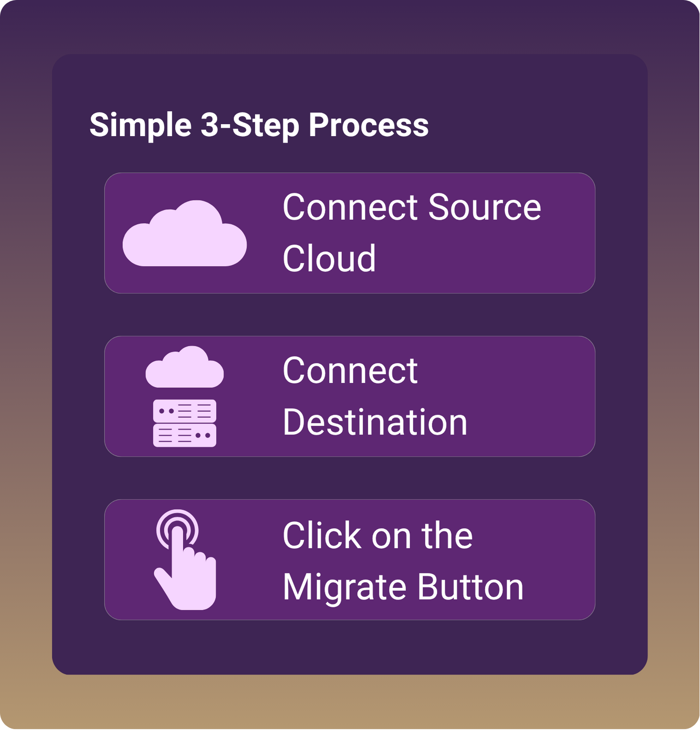700x730 pixels.
Task: Click the top server unit in the rack icon
Action: click(x=185, y=410)
